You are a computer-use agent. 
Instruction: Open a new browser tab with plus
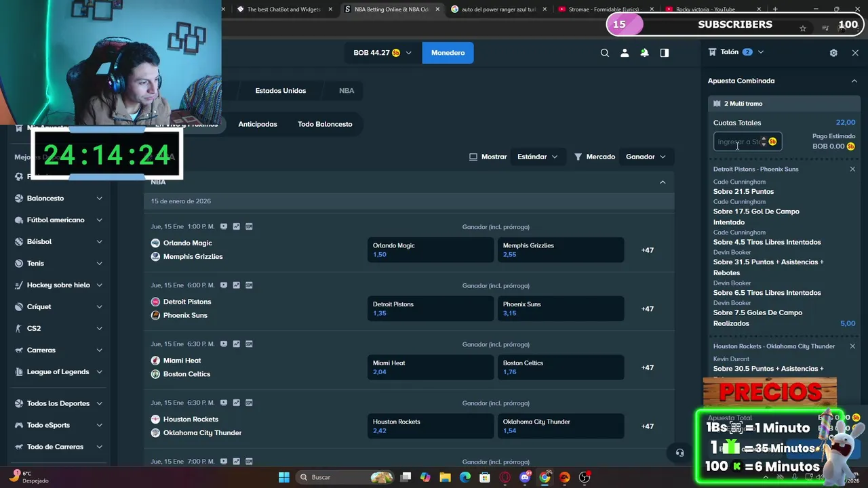point(775,9)
